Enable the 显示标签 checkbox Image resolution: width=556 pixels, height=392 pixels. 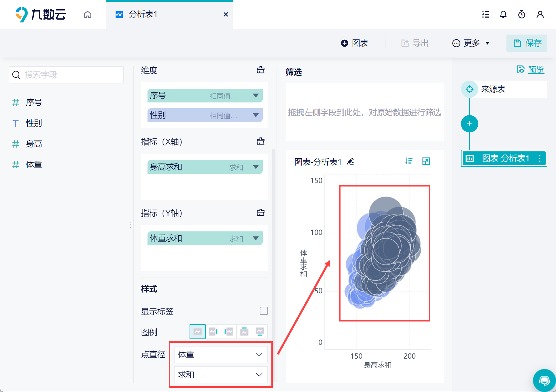click(x=264, y=311)
